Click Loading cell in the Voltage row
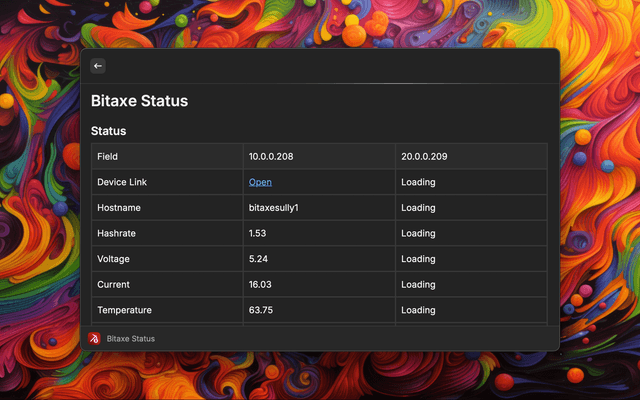Screen dimensions: 640x400 pos(418,259)
